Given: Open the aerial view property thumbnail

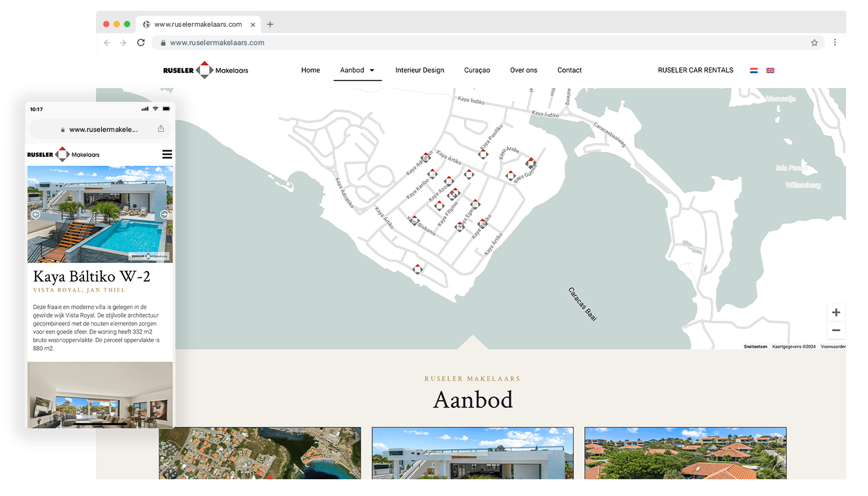Looking at the screenshot, I should [260, 453].
